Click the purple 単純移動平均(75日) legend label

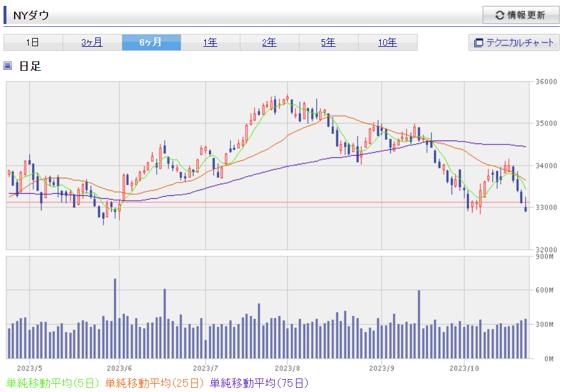point(259,383)
